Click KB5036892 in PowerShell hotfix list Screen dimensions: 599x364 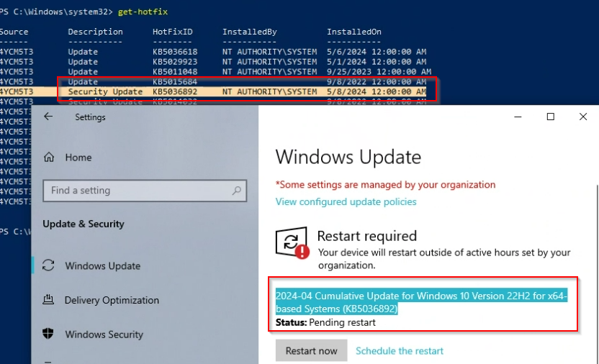point(175,91)
